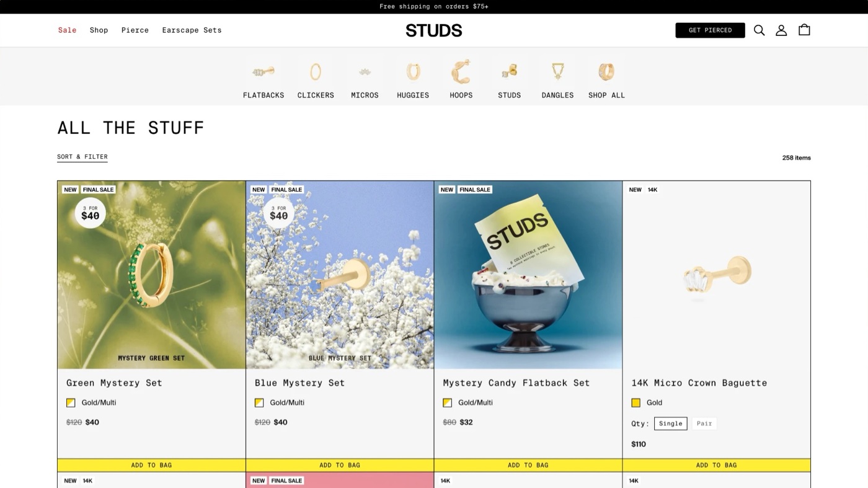
Task: Open the Mystery Candy Flatback Set title
Action: (516, 383)
